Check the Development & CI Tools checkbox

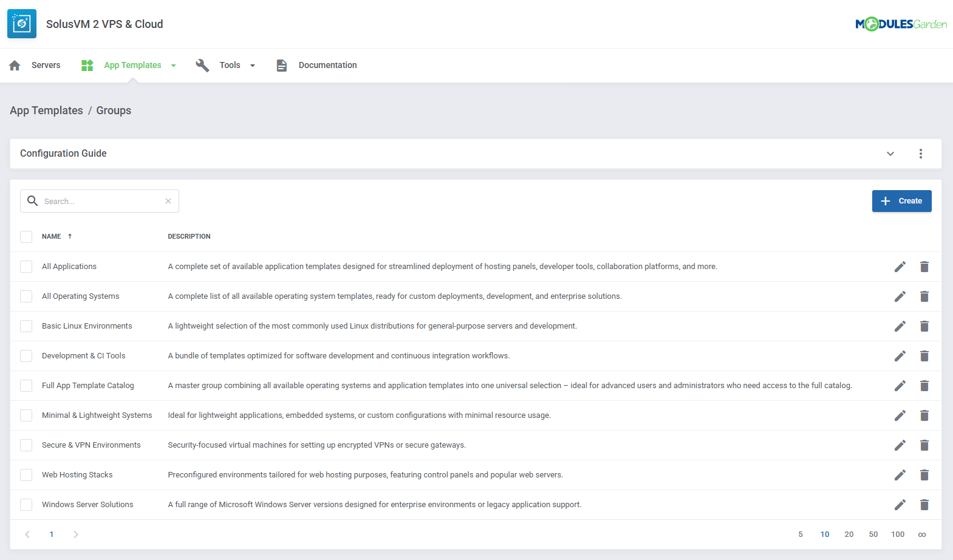coord(26,356)
